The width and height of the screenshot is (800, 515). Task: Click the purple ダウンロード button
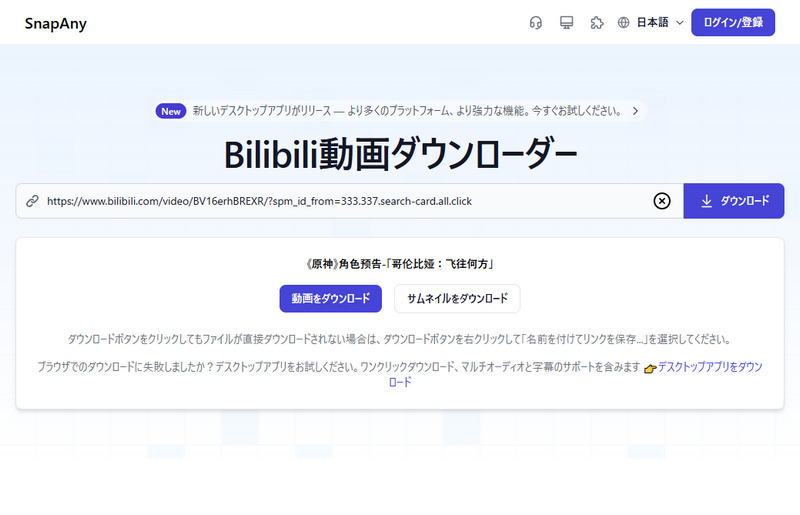[734, 201]
